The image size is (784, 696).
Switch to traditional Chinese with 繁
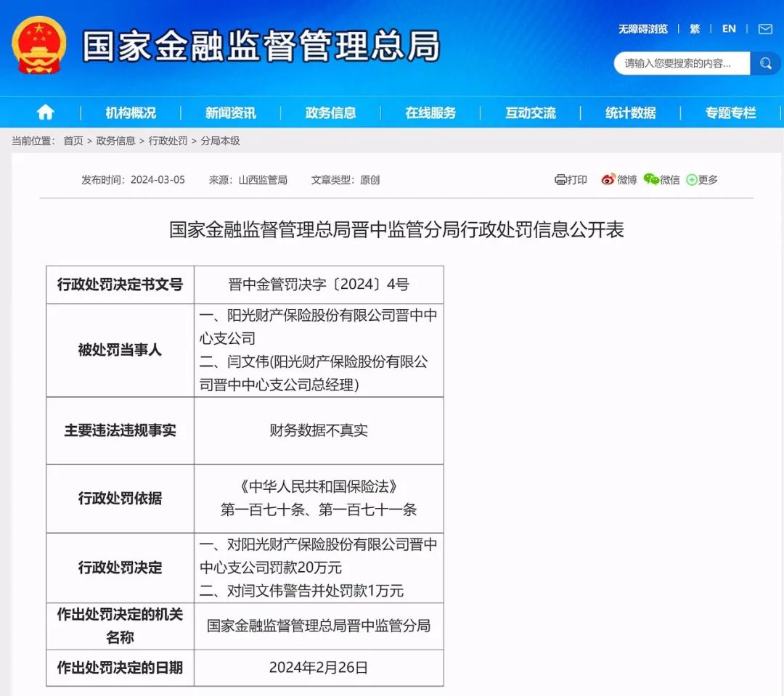pyautogui.click(x=695, y=29)
